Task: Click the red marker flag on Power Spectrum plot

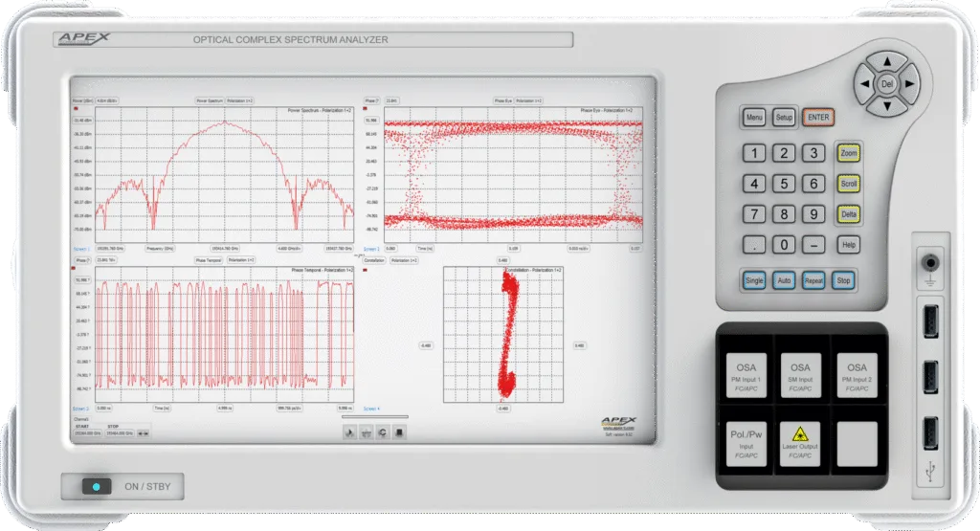Action: coord(76,109)
